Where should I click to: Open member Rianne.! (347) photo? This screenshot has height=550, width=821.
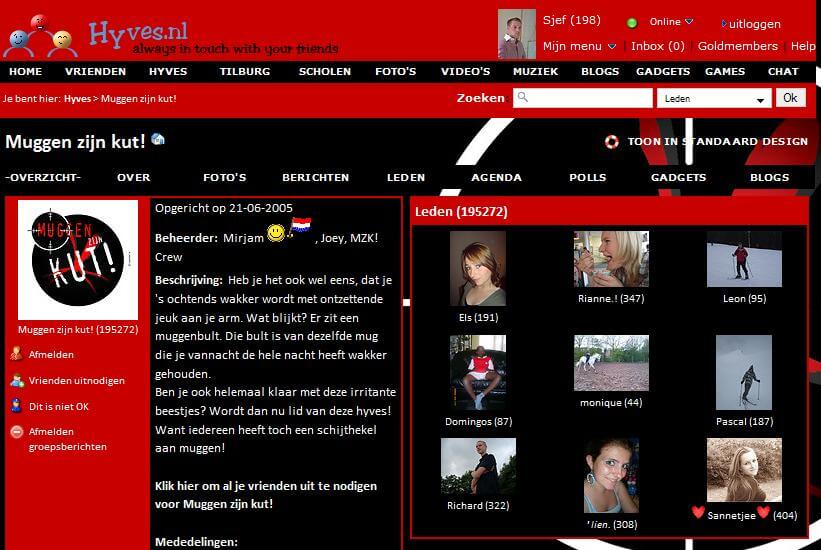pyautogui.click(x=611, y=259)
